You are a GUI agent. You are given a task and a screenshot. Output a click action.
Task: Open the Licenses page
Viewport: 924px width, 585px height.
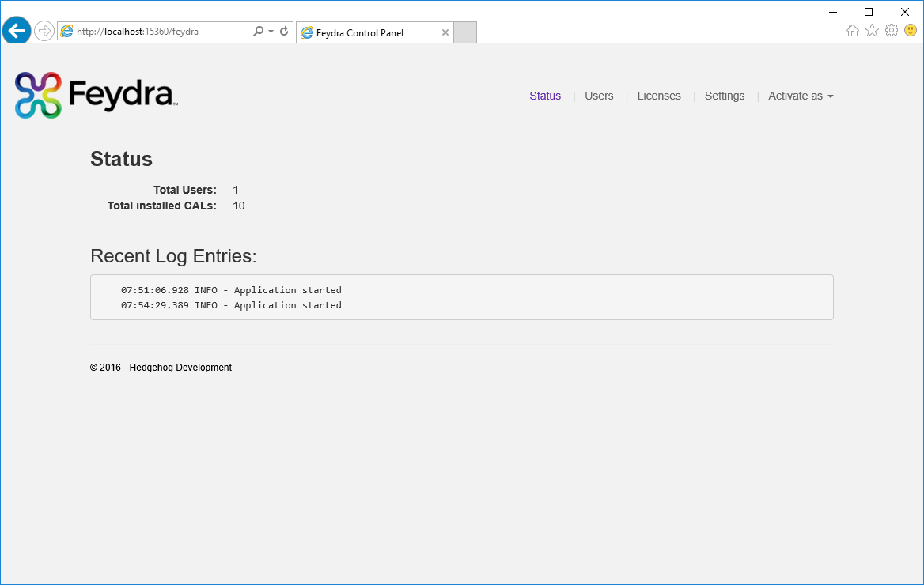tap(659, 96)
